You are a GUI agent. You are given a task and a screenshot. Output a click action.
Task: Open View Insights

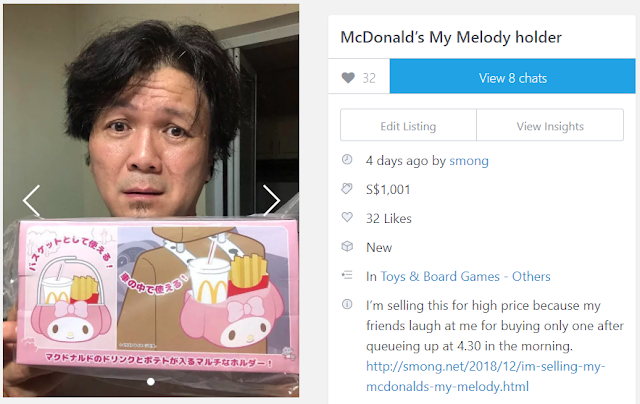pyautogui.click(x=550, y=125)
